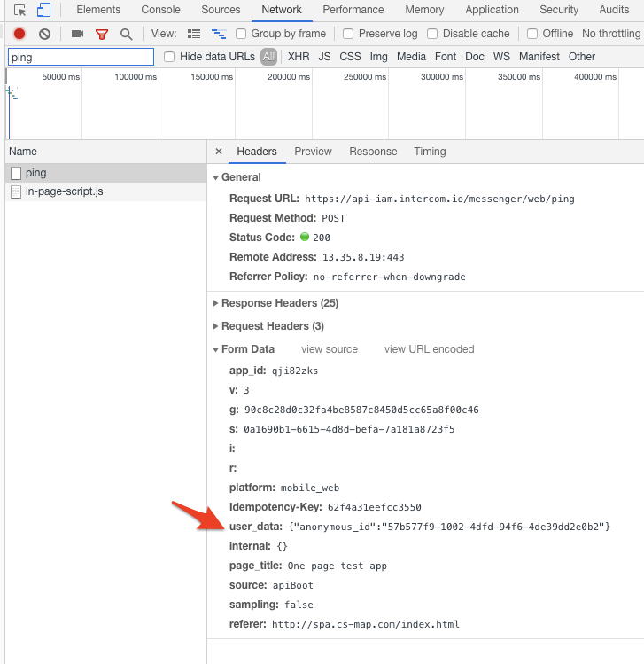
Task: Switch to large request rows view
Action: (194, 34)
